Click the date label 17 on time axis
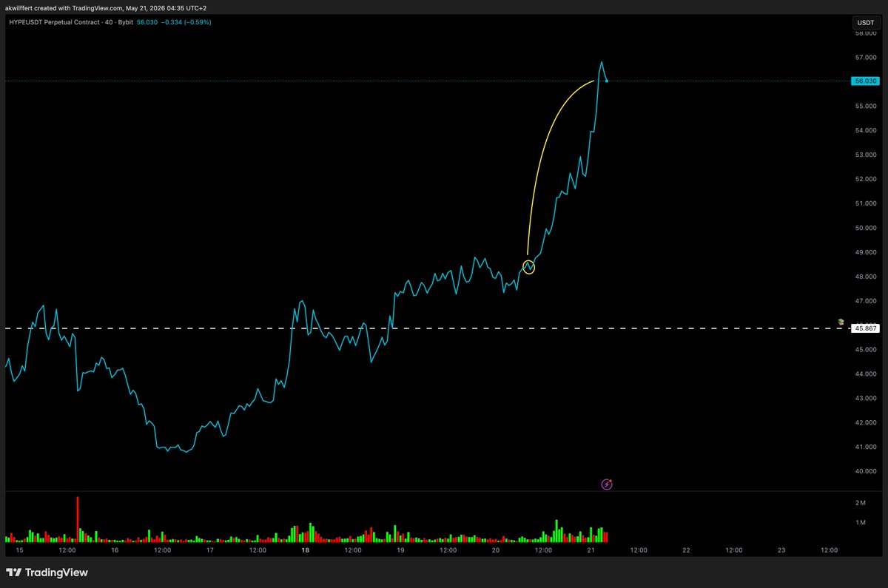The height and width of the screenshot is (588, 888). point(210,550)
